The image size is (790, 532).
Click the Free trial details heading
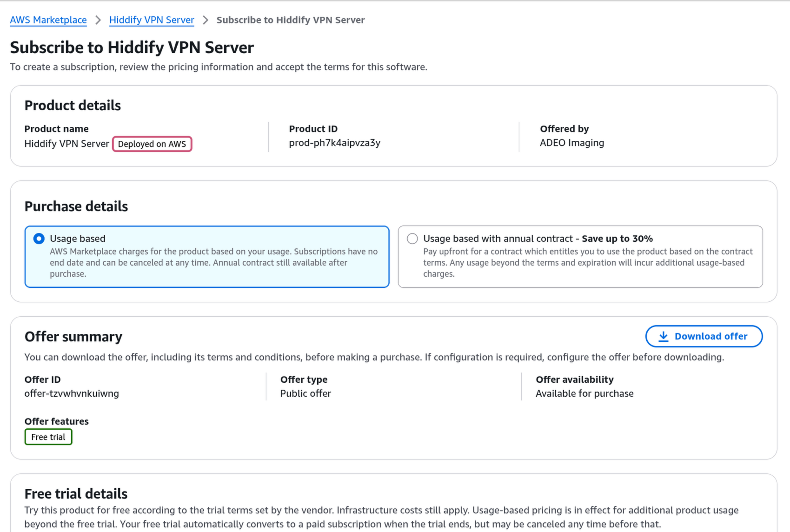coord(76,493)
